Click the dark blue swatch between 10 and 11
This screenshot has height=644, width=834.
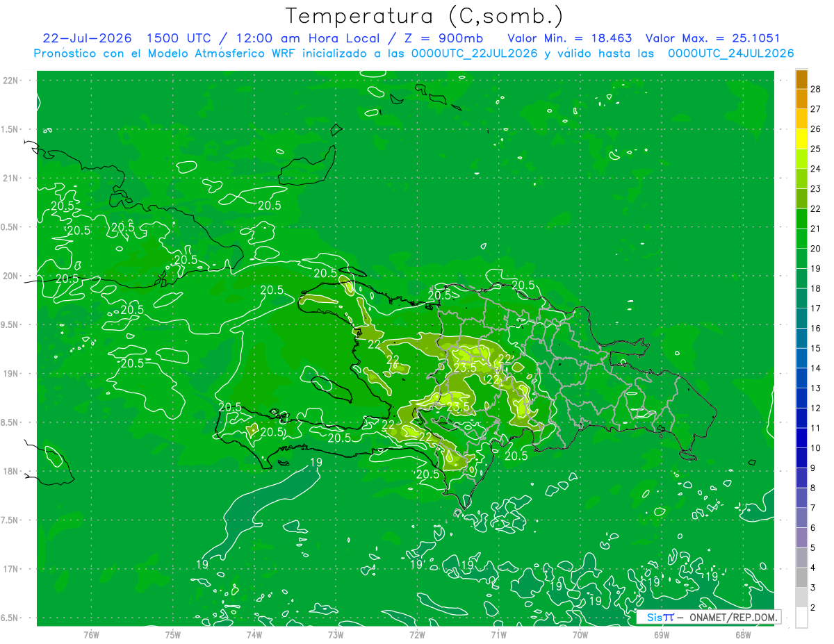[x=801, y=438]
